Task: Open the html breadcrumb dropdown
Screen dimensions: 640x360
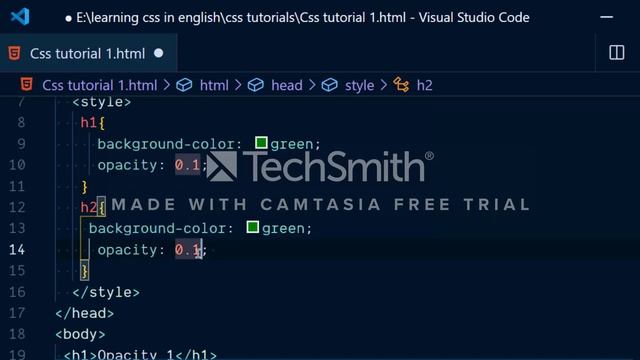Action: [214, 85]
